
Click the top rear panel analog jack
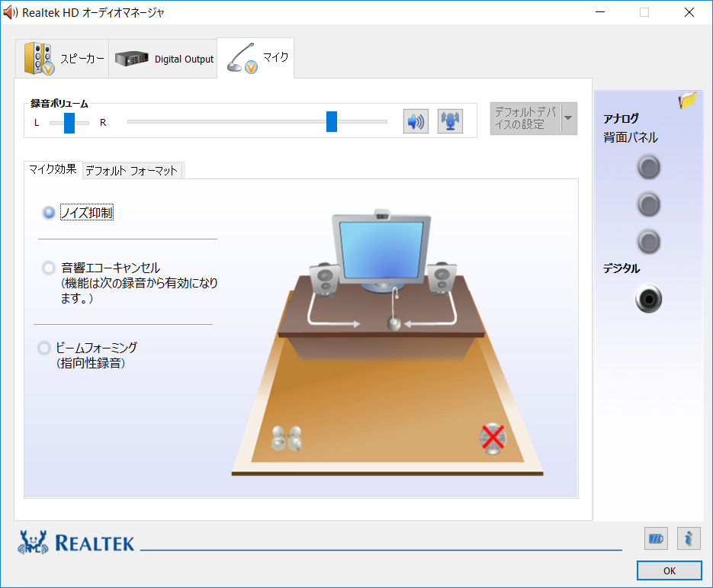point(648,167)
